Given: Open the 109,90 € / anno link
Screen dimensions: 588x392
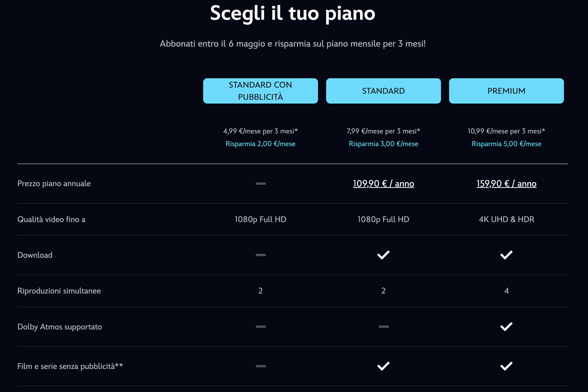Looking at the screenshot, I should 383,184.
